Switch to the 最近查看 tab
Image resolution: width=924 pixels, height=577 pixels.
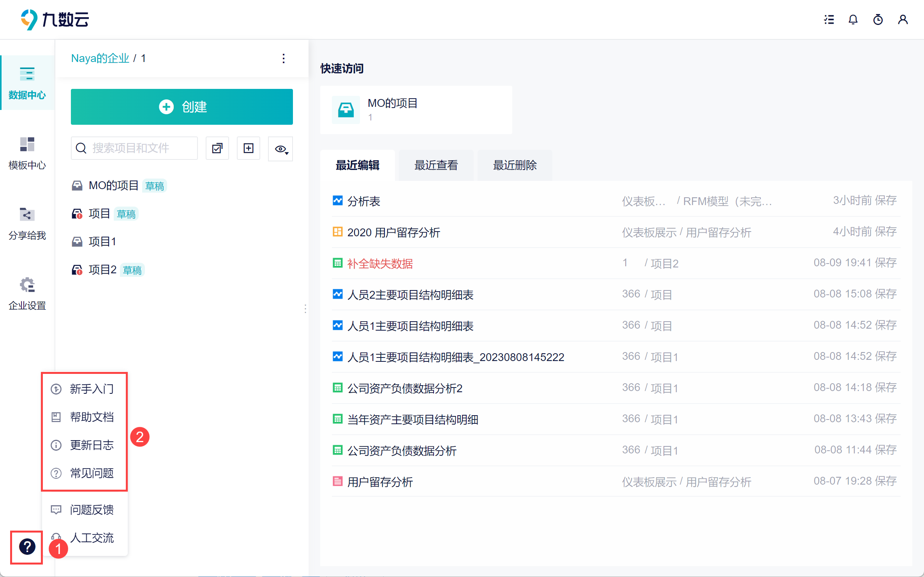[436, 165]
